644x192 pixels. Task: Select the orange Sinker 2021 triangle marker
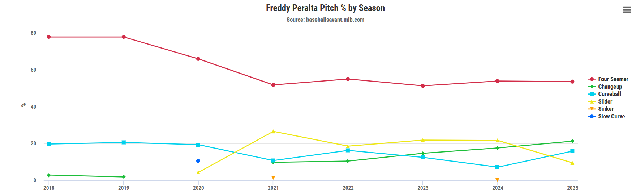(x=273, y=178)
